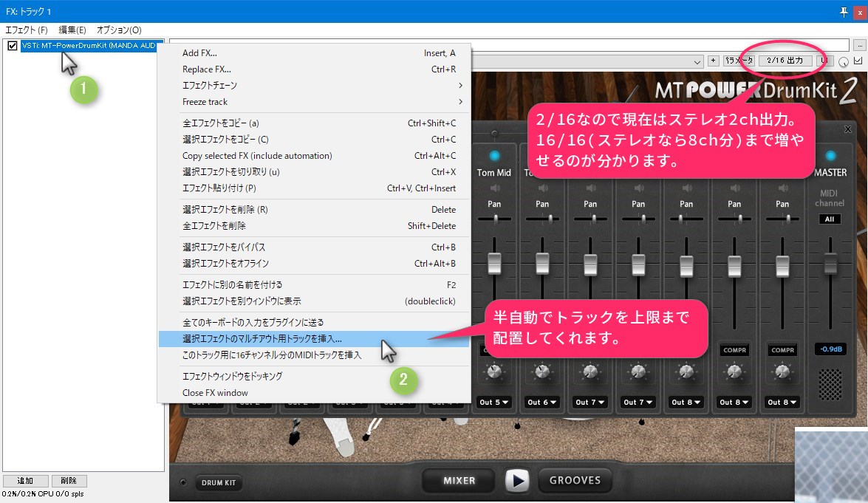Click compressor knob above Out 5
The image size is (868, 503).
494,372
